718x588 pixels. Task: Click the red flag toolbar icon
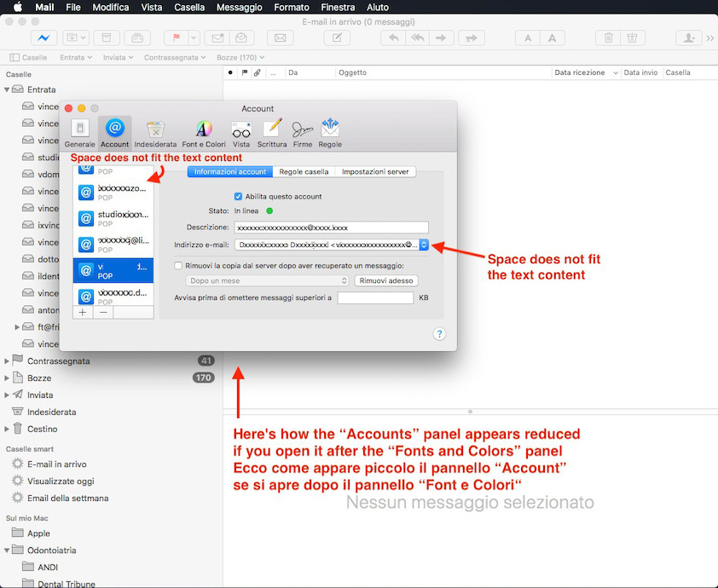coord(176,38)
